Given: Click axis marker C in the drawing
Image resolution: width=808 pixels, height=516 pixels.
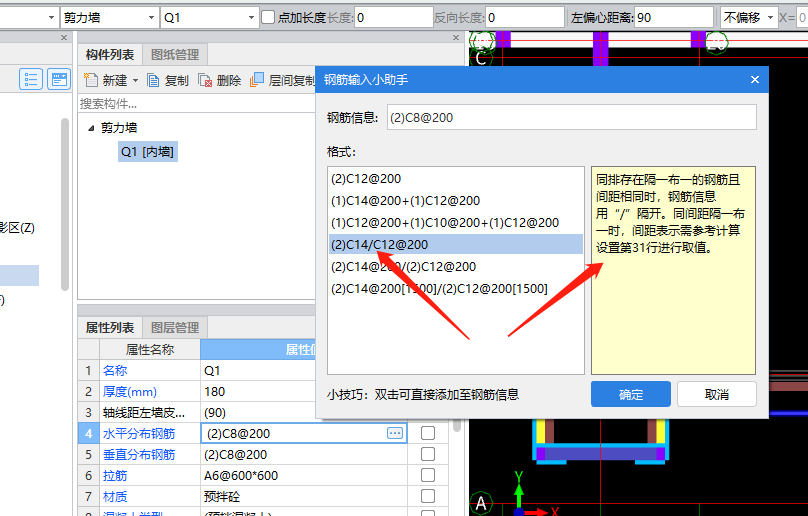Looking at the screenshot, I should tap(481, 58).
